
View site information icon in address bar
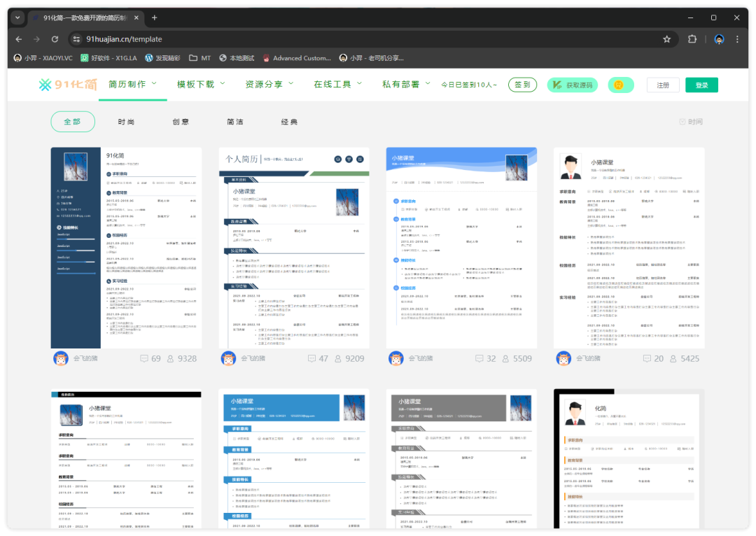76,39
